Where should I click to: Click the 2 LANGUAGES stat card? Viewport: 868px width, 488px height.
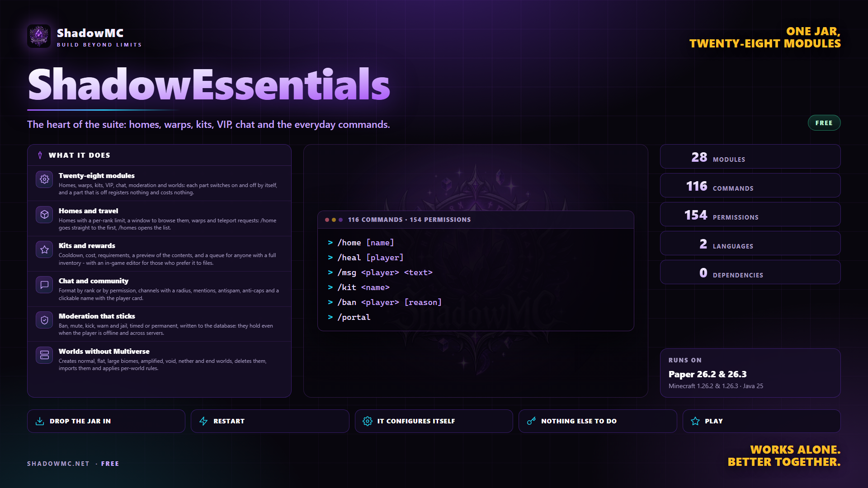pyautogui.click(x=750, y=243)
